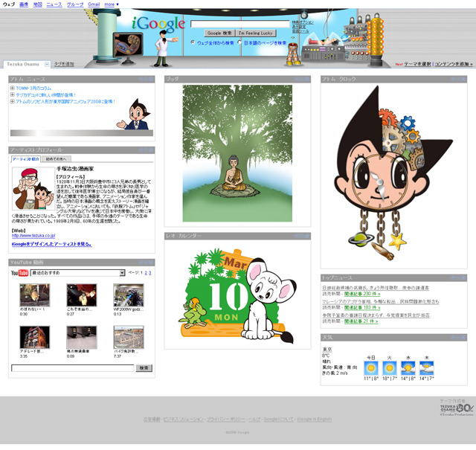Open 関連記事 230 件 link
476x450 pixels.
362,294
